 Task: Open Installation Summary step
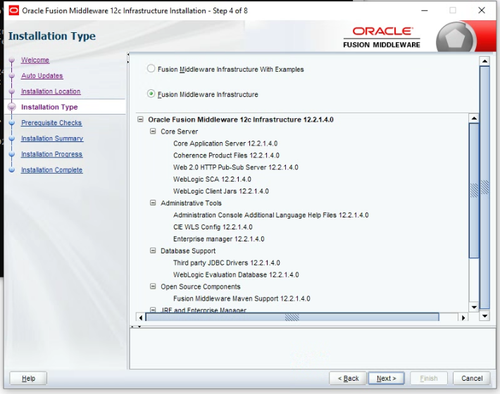click(52, 138)
